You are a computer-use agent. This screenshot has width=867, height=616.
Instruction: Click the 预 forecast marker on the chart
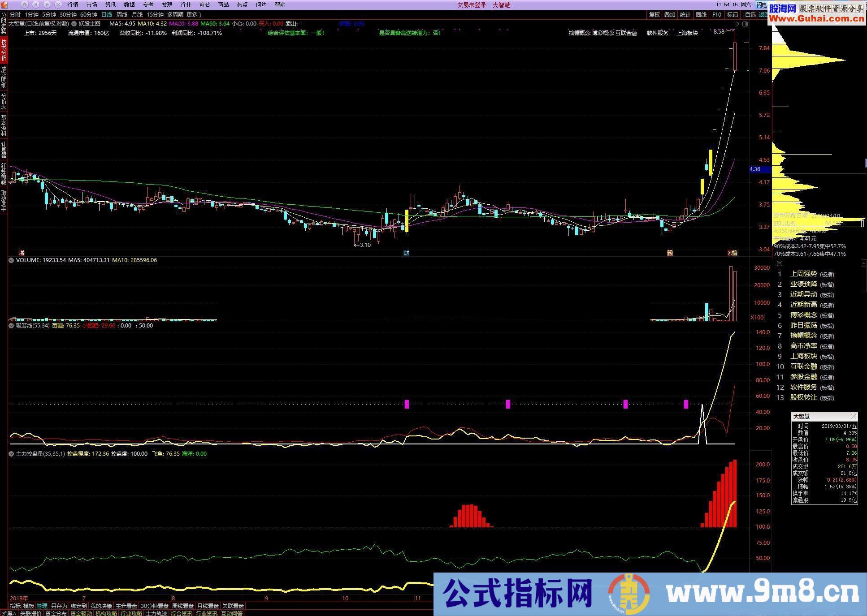(670, 253)
